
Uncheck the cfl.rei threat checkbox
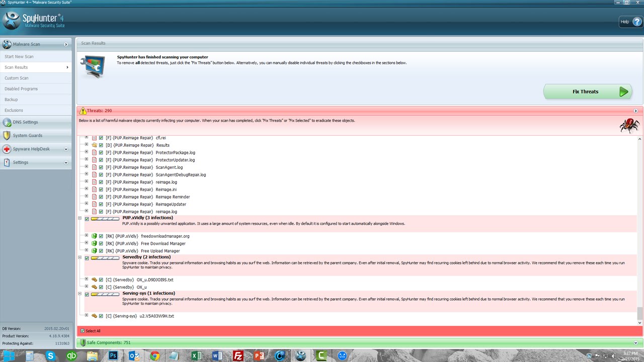click(x=101, y=138)
